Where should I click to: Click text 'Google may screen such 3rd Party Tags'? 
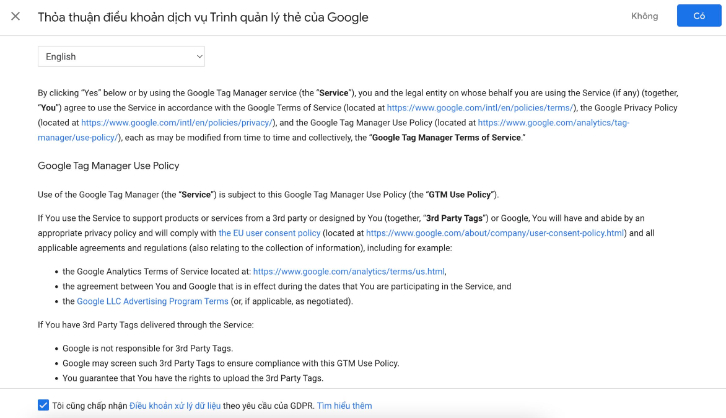coord(231,363)
